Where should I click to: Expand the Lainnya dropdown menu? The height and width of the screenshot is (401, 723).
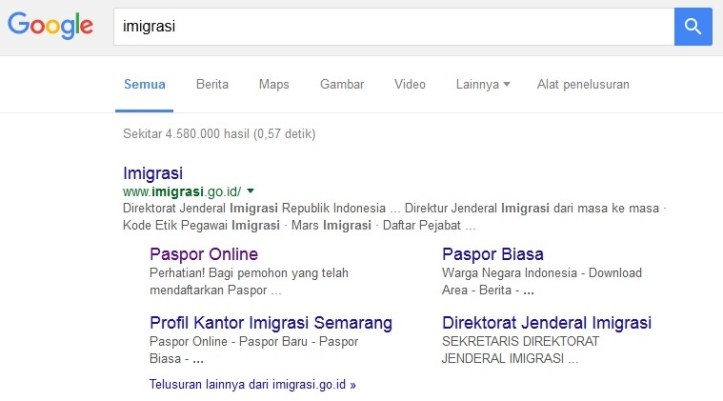(x=483, y=84)
